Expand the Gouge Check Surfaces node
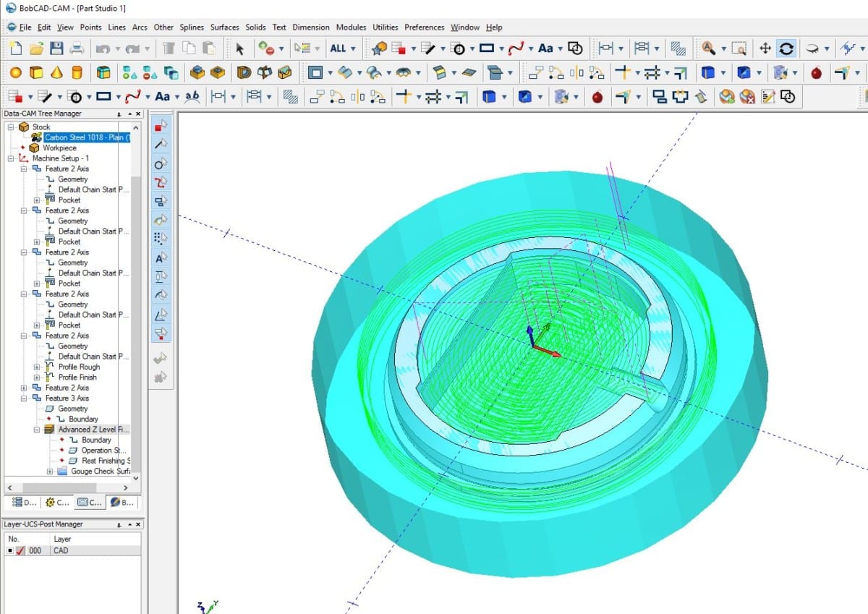The image size is (868, 614). click(x=50, y=472)
